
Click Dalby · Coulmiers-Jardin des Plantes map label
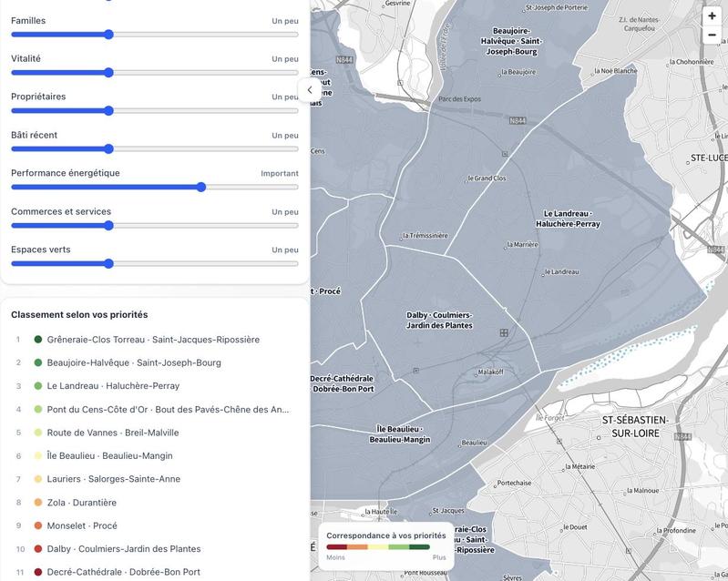point(439,321)
